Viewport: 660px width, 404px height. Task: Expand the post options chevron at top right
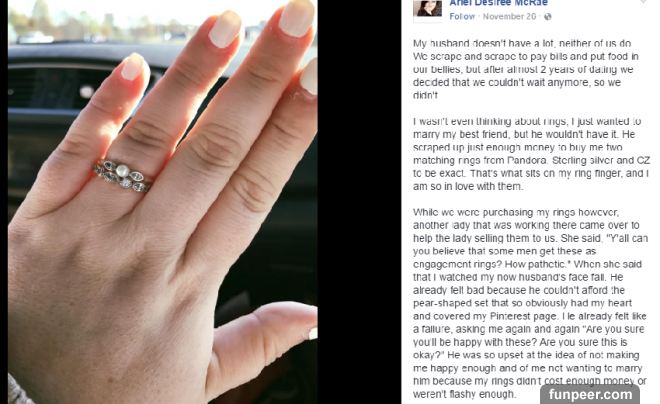tap(643, 2)
